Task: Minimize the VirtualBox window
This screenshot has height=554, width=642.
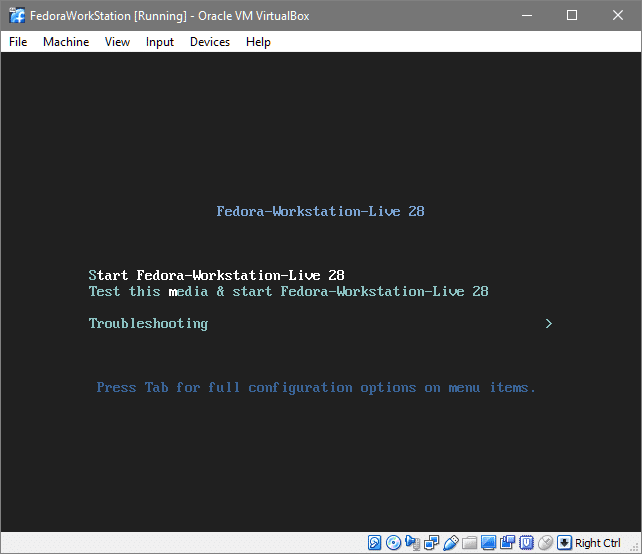Action: [527, 16]
